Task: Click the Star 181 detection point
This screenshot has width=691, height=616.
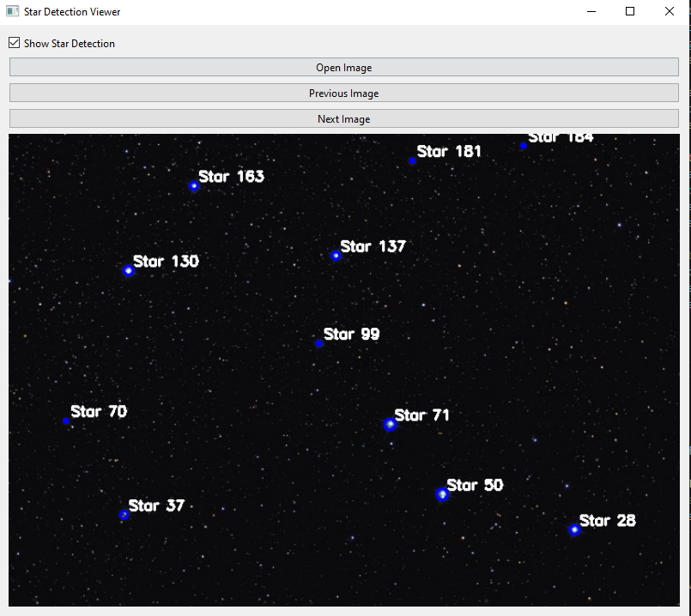Action: pos(412,159)
